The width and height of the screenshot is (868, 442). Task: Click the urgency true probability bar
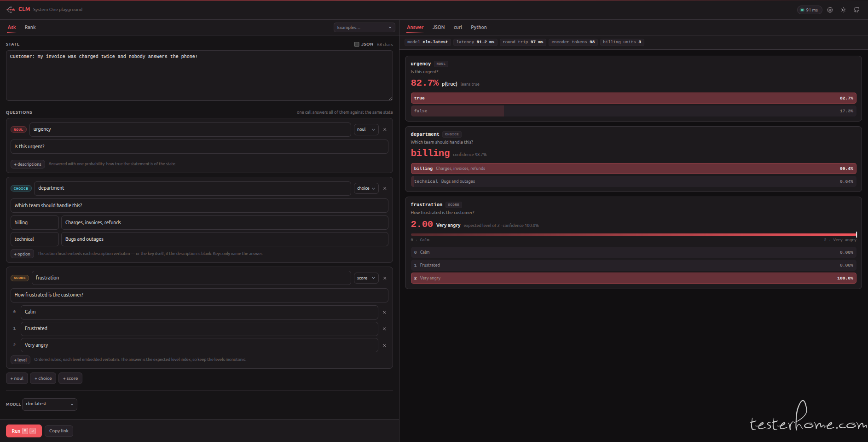pos(633,98)
